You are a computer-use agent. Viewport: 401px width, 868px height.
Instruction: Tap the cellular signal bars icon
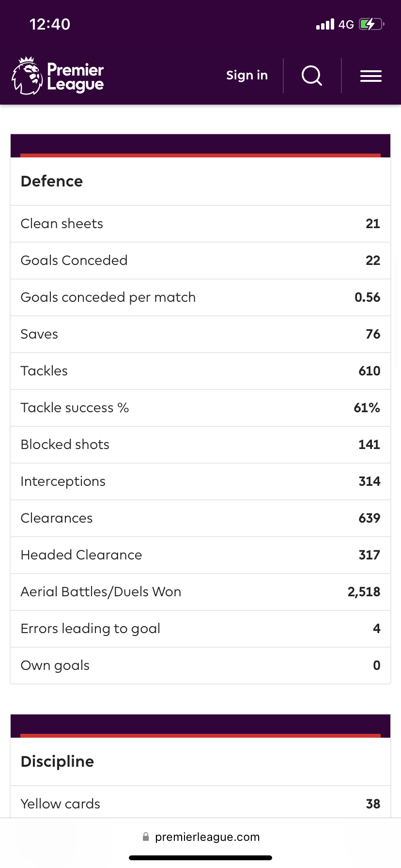(x=325, y=24)
